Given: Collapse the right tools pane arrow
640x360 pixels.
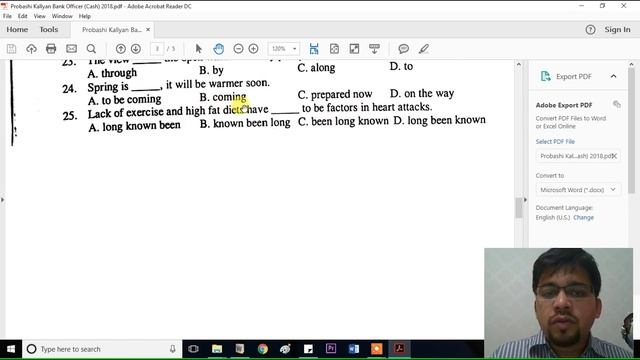Looking at the screenshot, I should coord(525,200).
